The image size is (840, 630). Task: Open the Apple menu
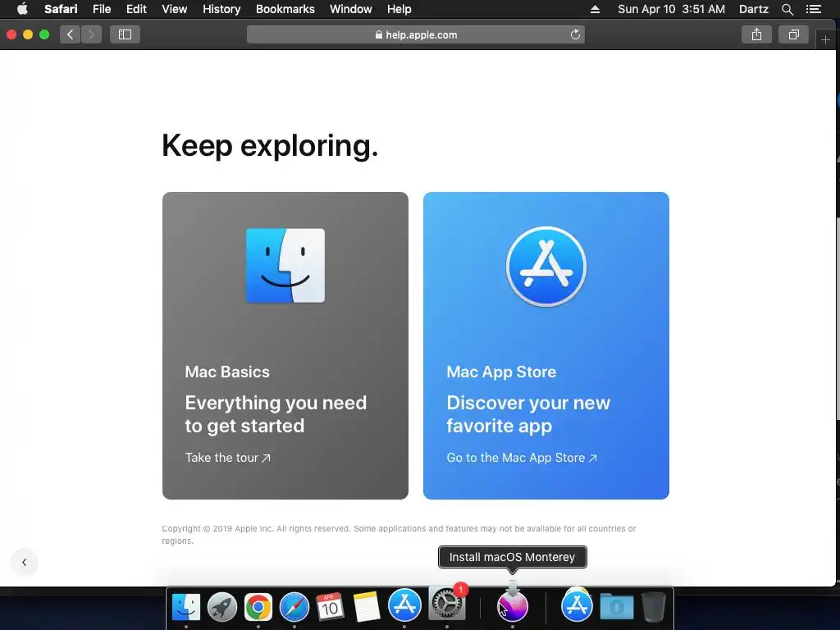22,8
